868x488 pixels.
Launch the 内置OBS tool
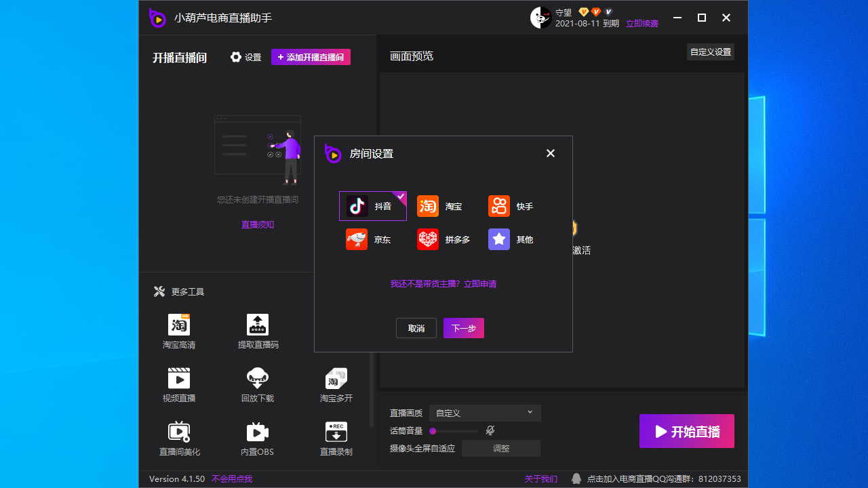point(257,438)
